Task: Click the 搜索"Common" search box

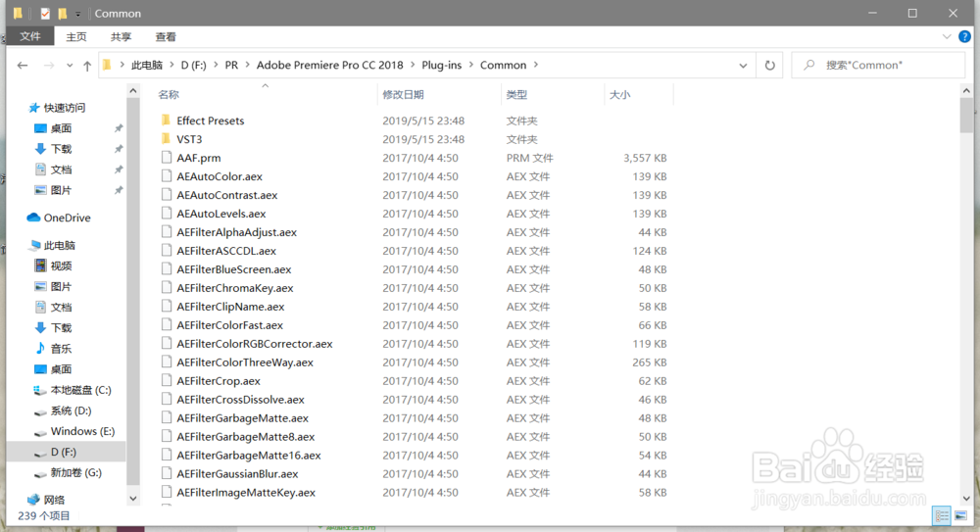Action: [x=878, y=65]
